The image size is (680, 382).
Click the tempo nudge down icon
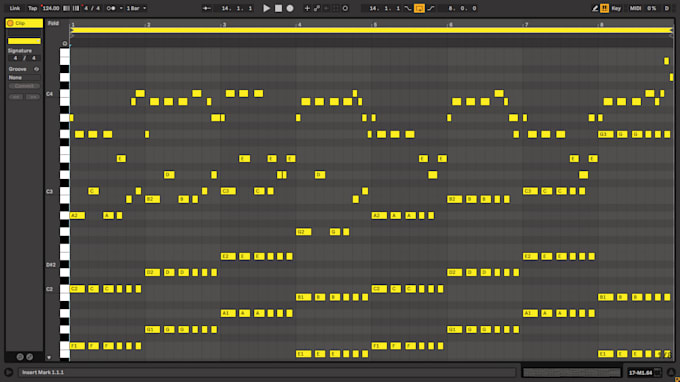[x=66, y=8]
